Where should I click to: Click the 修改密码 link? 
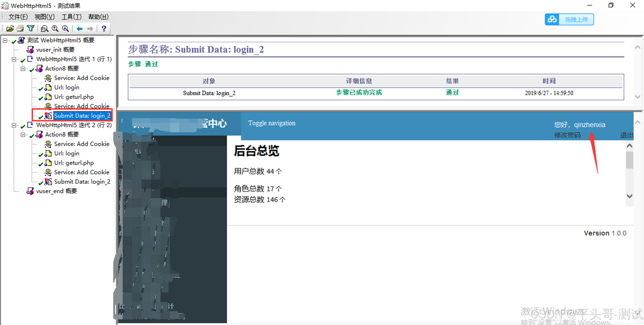point(567,135)
